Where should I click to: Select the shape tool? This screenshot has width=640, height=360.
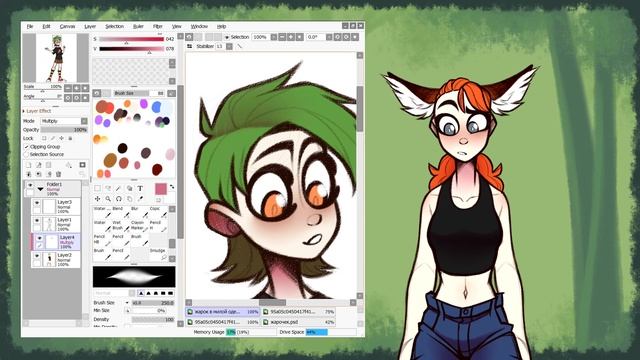tap(129, 188)
